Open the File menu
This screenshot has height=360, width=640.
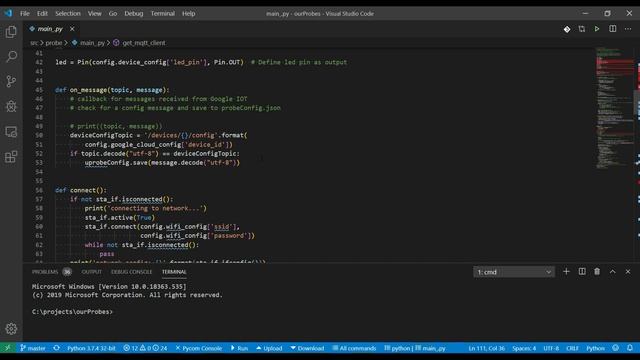25,13
